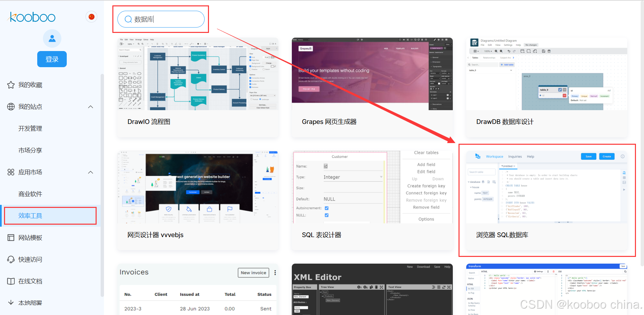The width and height of the screenshot is (644, 315).
Task: Click the apps grid icon beside 应用市场
Action: coord(11,172)
